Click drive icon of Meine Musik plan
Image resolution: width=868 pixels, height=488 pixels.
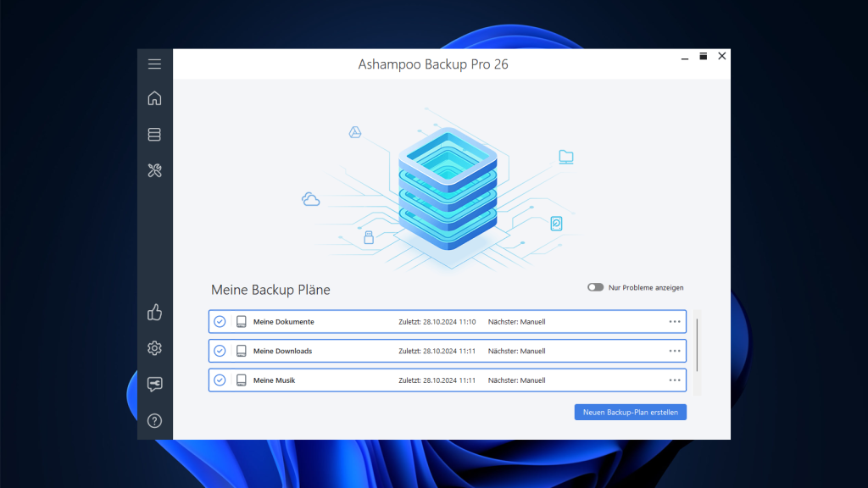(242, 380)
